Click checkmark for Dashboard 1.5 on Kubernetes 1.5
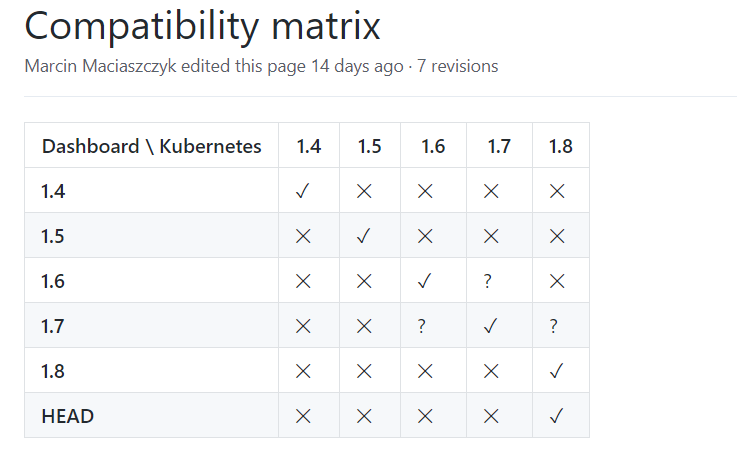The height and width of the screenshot is (460, 737). [x=364, y=236]
